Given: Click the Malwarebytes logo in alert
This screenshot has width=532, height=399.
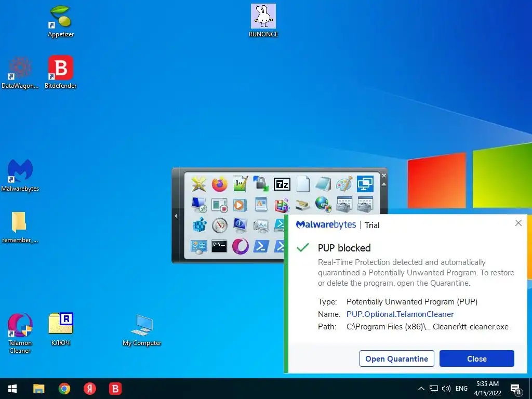Looking at the screenshot, I should 326,224.
